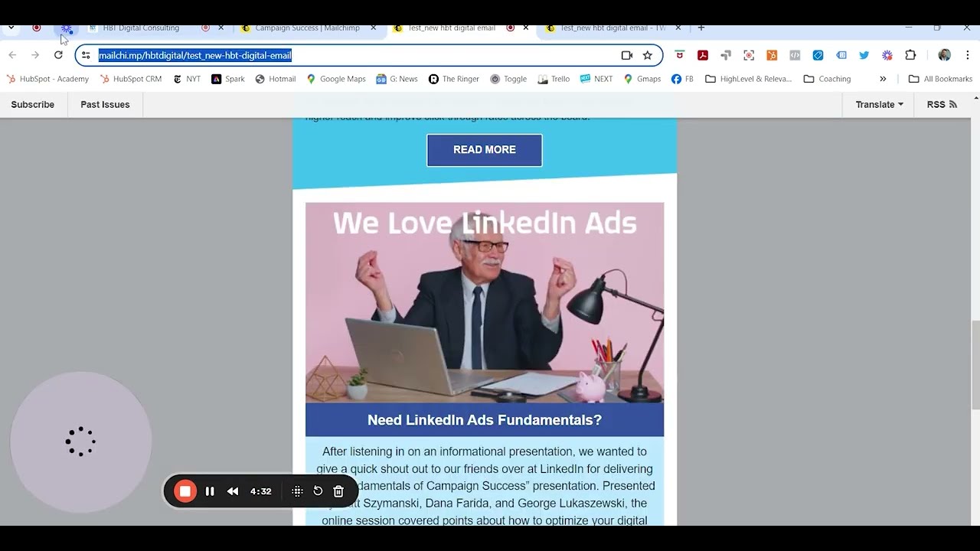
Task: Close the Campaign Success Mailchimp tab
Action: click(x=373, y=28)
